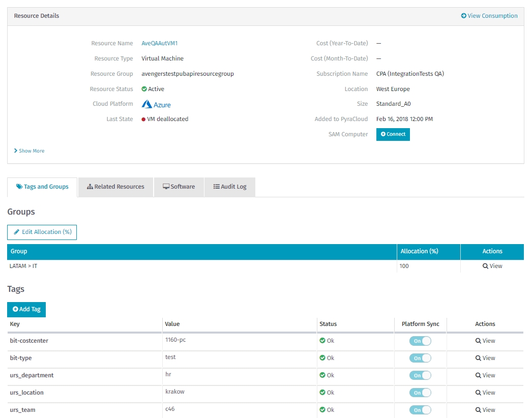Screen dimensions: 532x418
Task: Expand Show More resource details
Action: 29,151
